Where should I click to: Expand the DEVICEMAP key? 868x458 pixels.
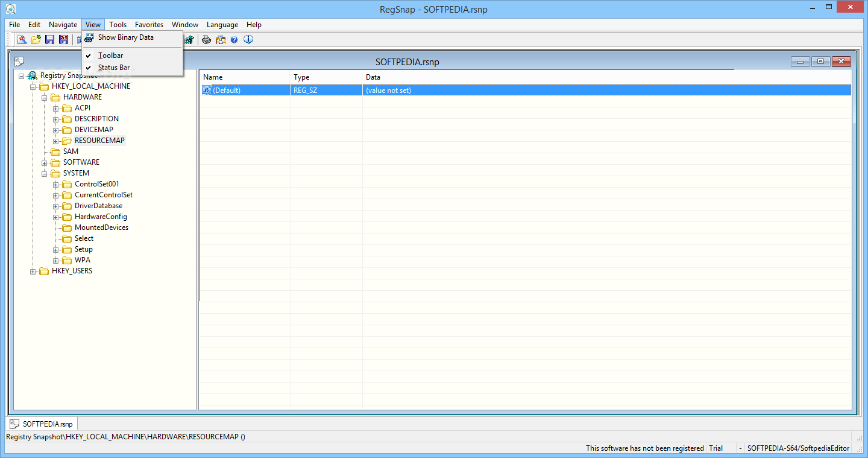pyautogui.click(x=56, y=130)
